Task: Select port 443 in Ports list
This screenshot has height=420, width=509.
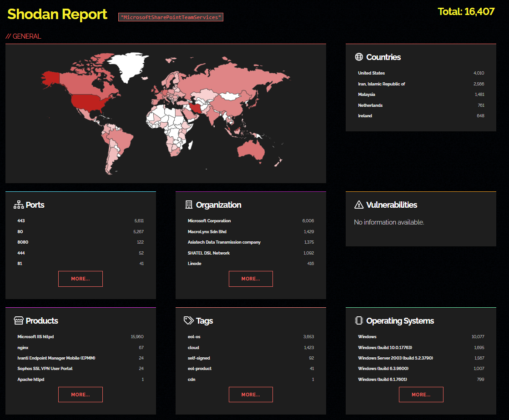Action: coord(81,221)
